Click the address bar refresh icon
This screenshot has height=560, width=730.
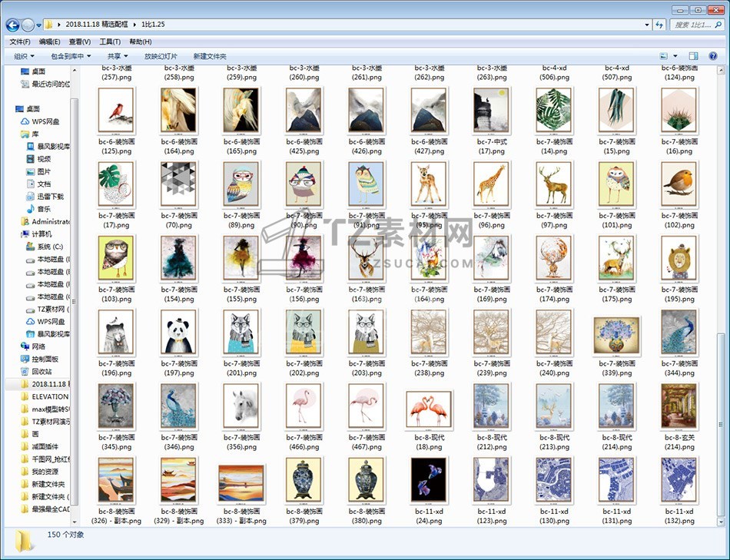[x=659, y=25]
